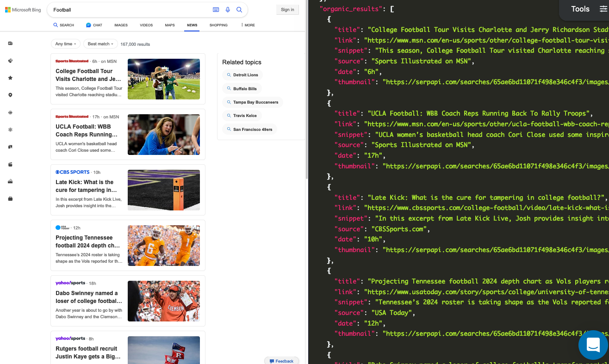The width and height of the screenshot is (609, 364).
Task: Click the Tennessee players thumbnail
Action: (164, 246)
